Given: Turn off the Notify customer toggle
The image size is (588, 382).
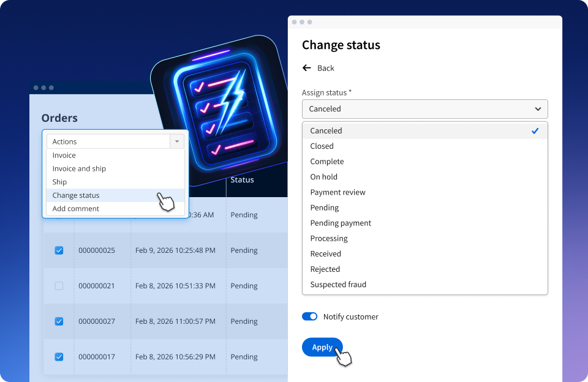Looking at the screenshot, I should pyautogui.click(x=310, y=316).
